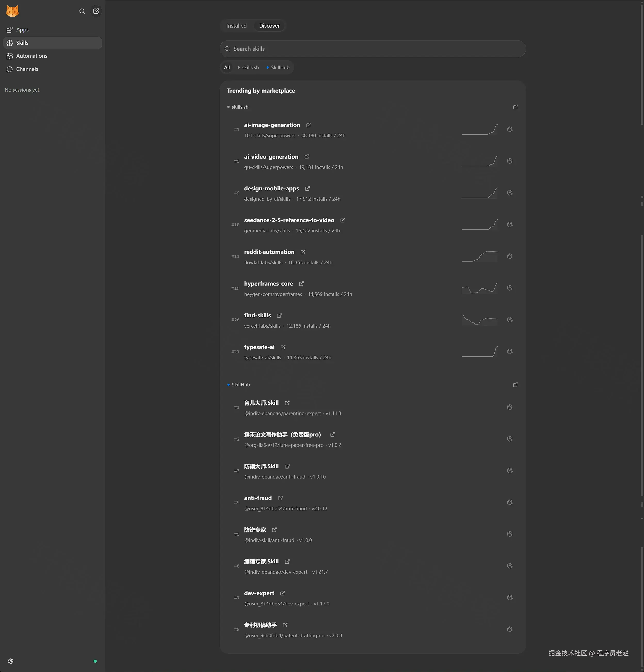Open the 防诈专家 skill title

[x=255, y=530]
